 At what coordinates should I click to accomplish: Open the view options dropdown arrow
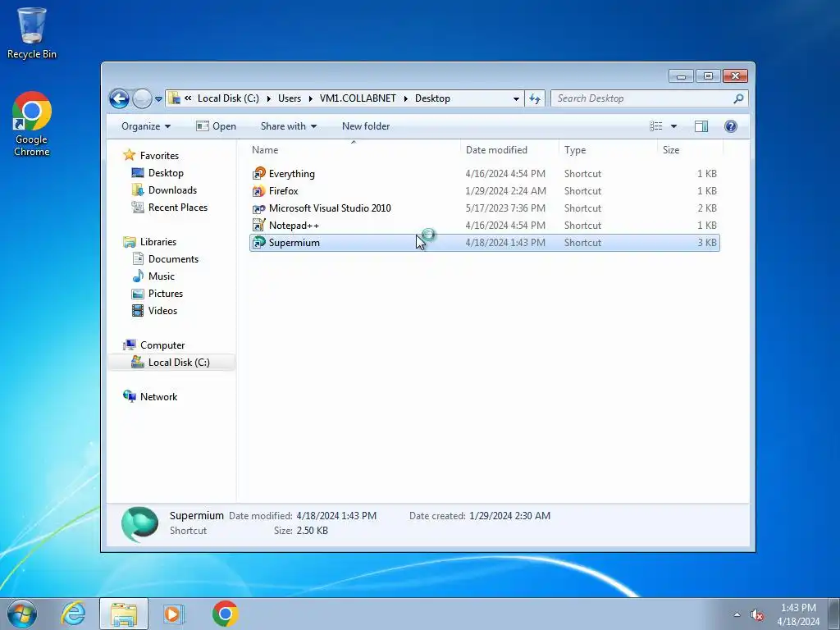tap(674, 126)
